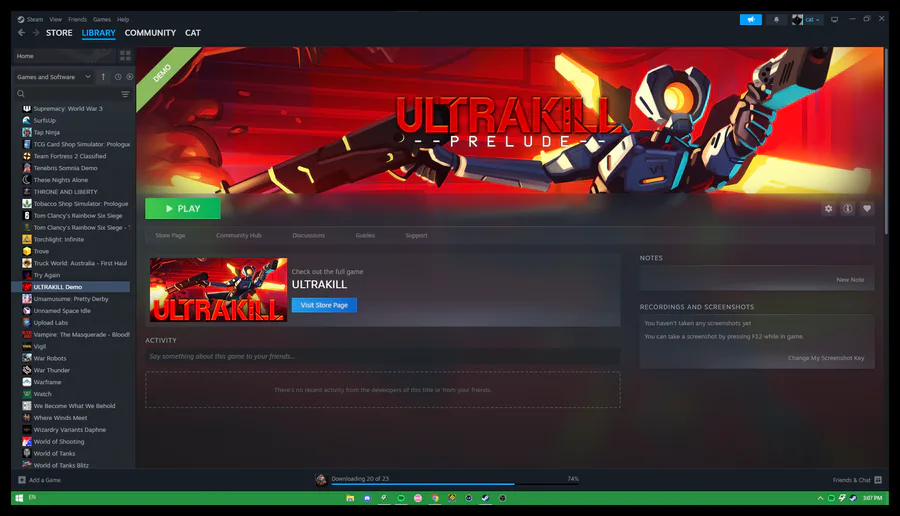900x516 pixels.
Task: Open the advanced filters icon in search bar
Action: tap(125, 94)
